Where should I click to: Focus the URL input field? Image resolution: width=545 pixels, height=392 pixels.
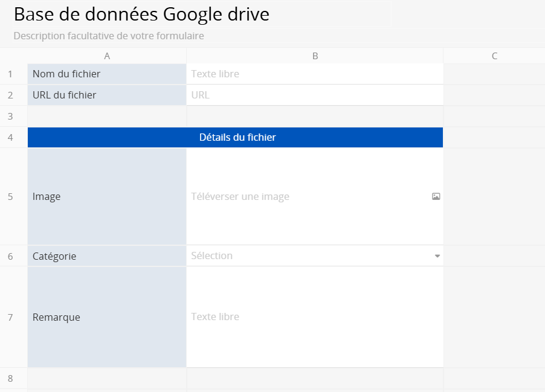click(x=314, y=95)
